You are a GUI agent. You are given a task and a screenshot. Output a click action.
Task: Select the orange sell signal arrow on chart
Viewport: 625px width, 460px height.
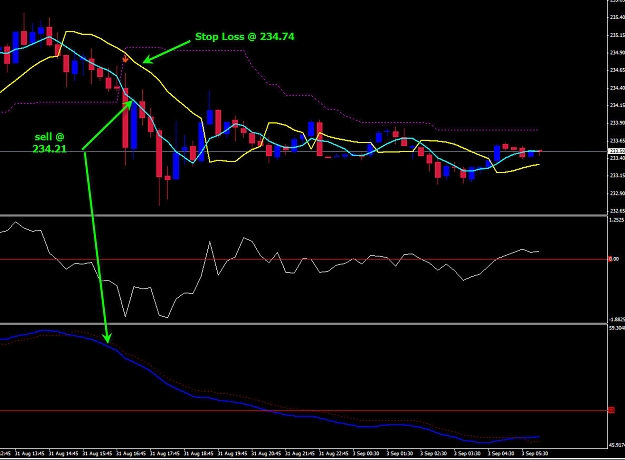click(125, 59)
